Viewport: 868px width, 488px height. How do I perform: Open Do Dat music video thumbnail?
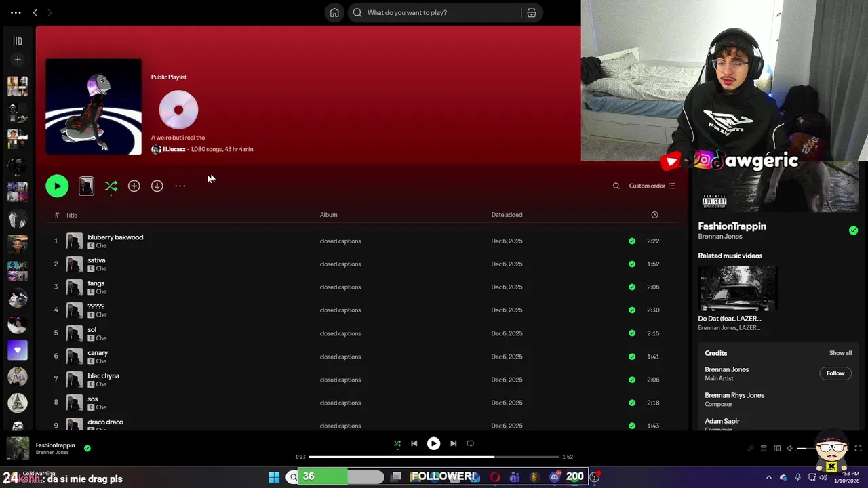(x=737, y=288)
